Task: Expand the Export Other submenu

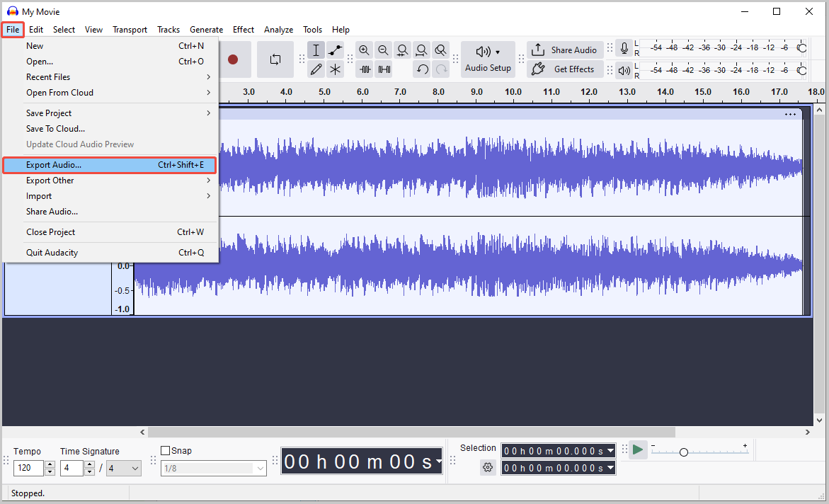Action: [x=110, y=181]
